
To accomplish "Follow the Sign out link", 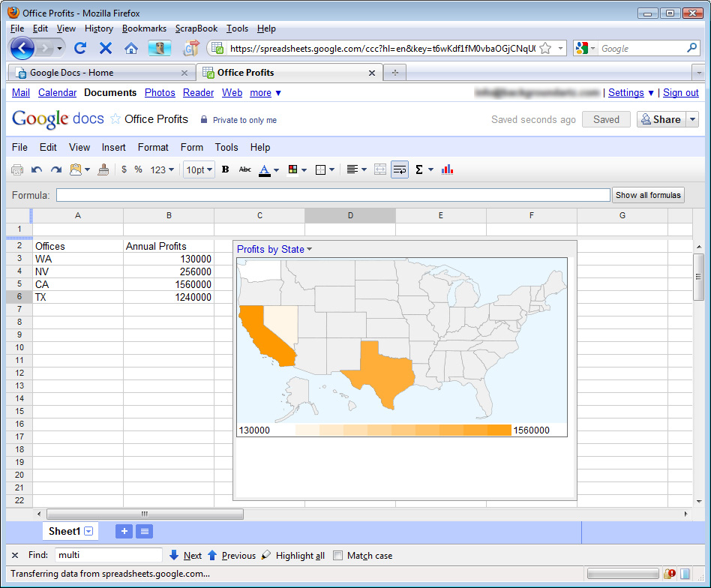I will [x=680, y=92].
